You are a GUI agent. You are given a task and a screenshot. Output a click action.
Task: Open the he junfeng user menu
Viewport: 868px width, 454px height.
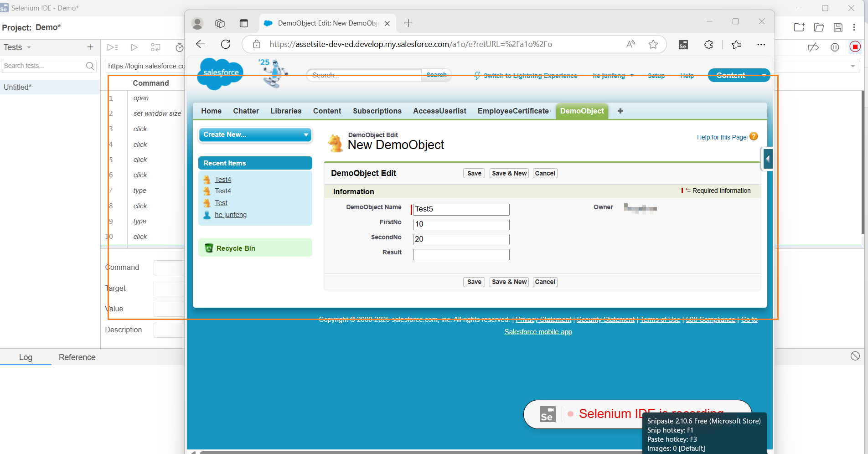pyautogui.click(x=613, y=76)
